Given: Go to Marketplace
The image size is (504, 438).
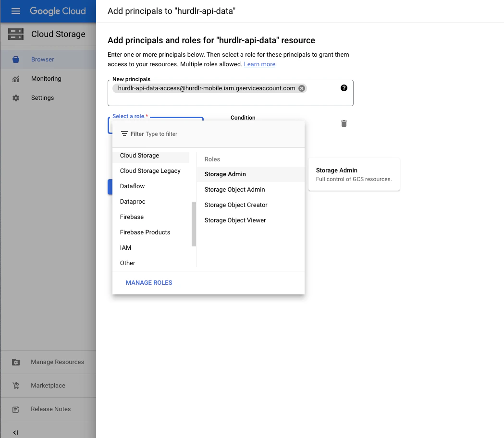Looking at the screenshot, I should [x=48, y=386].
